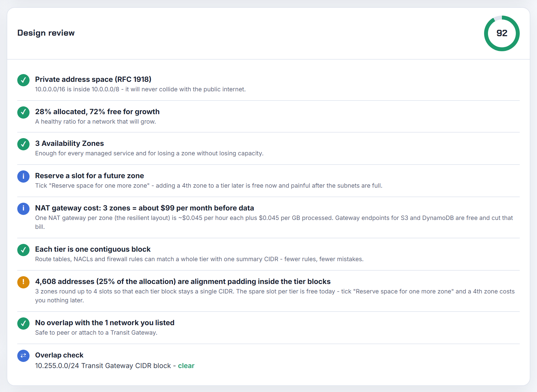Click the text '10.0.0.0/16 is inside 10.0.0.0/8'
The height and width of the screenshot is (392, 537).
pos(77,89)
